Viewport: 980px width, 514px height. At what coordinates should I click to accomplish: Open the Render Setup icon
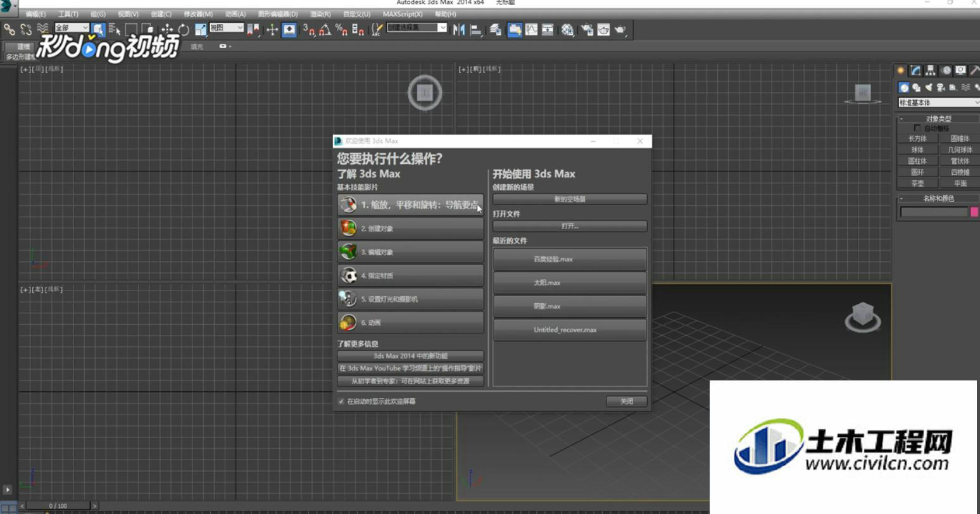587,29
